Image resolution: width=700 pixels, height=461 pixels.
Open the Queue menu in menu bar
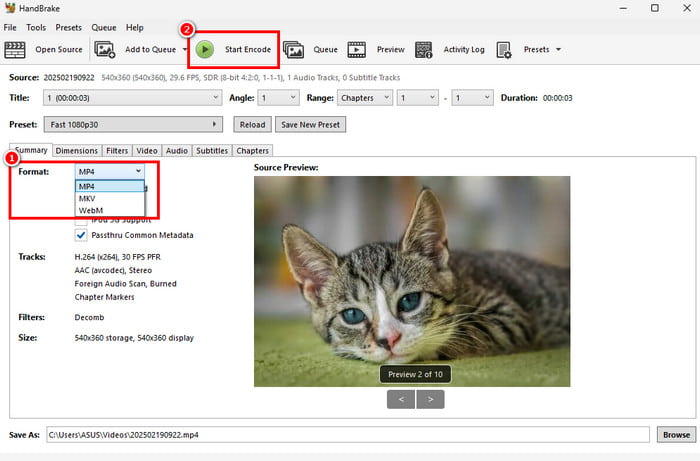point(104,28)
